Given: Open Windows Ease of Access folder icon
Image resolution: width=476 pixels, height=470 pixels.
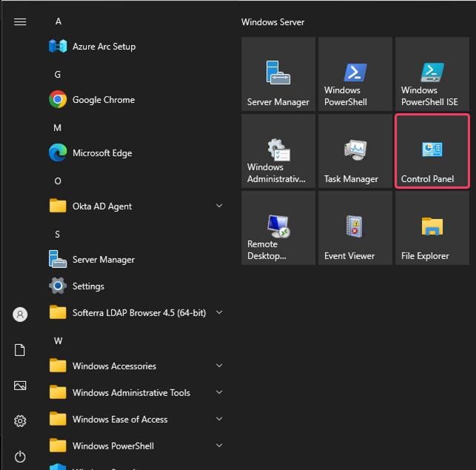Looking at the screenshot, I should point(58,419).
